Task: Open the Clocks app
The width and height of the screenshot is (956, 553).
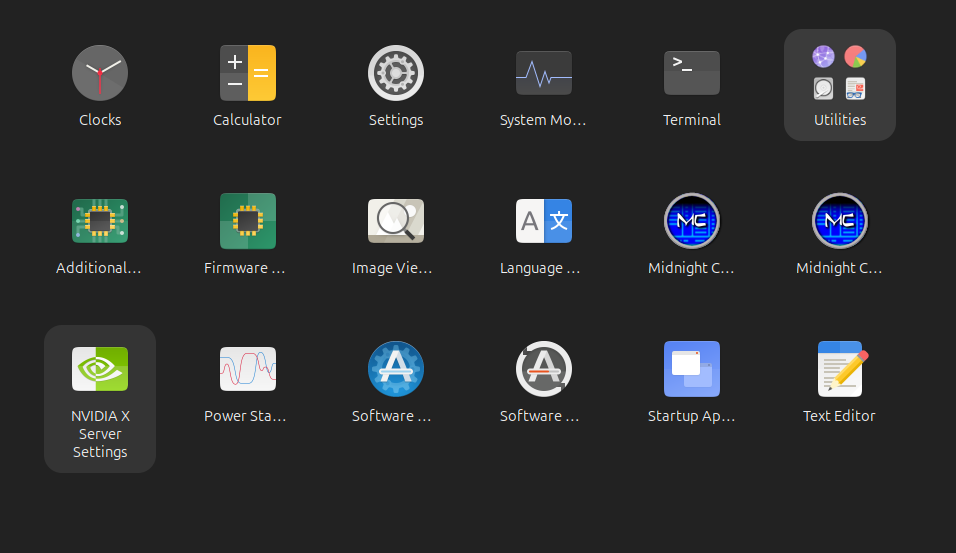Action: coord(100,74)
